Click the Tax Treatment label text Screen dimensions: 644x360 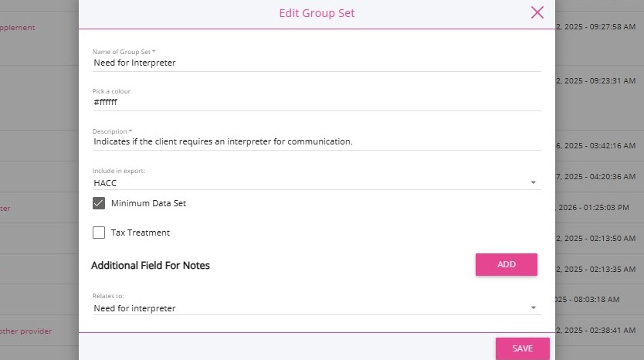click(140, 233)
